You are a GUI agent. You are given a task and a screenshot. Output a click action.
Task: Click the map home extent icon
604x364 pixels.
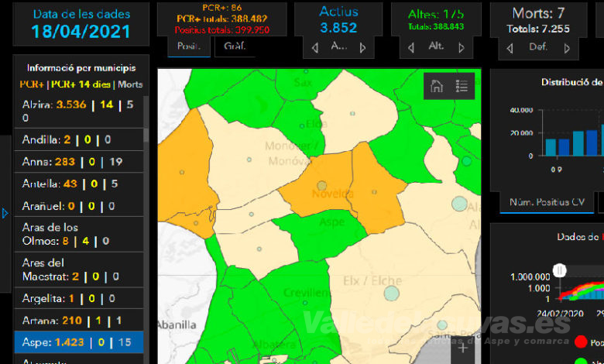[437, 87]
